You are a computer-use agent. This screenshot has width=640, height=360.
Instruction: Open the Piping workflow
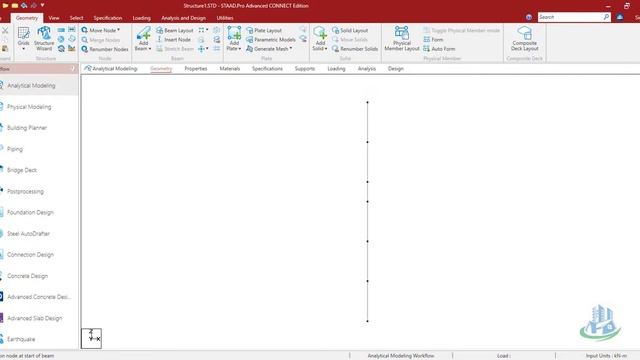pyautogui.click(x=39, y=149)
